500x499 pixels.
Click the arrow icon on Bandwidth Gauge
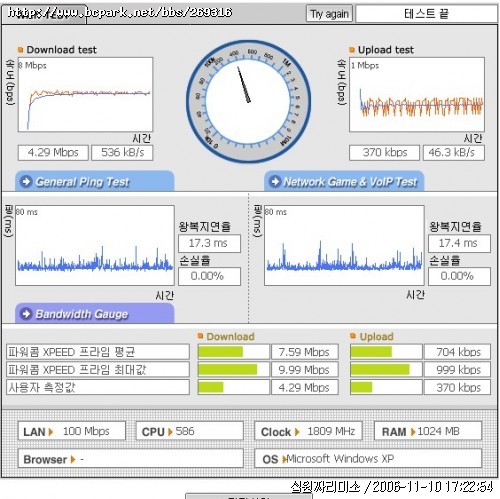(x=26, y=314)
